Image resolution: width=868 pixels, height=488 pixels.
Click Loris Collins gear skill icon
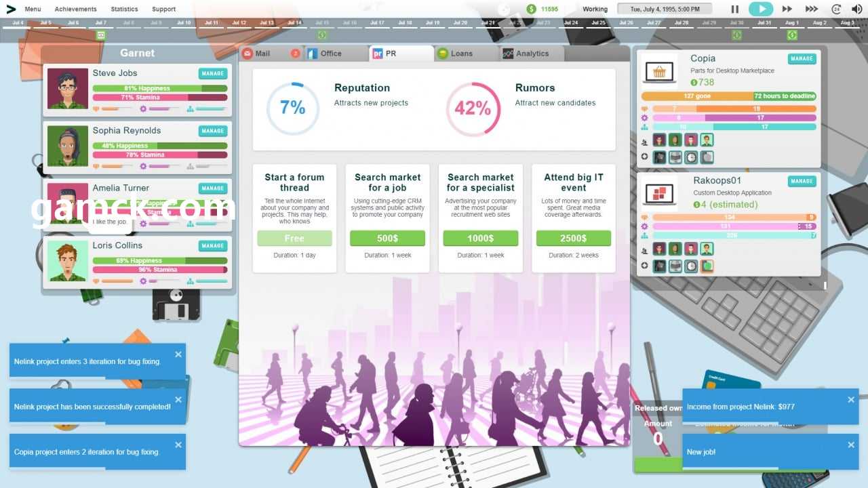pos(143,281)
